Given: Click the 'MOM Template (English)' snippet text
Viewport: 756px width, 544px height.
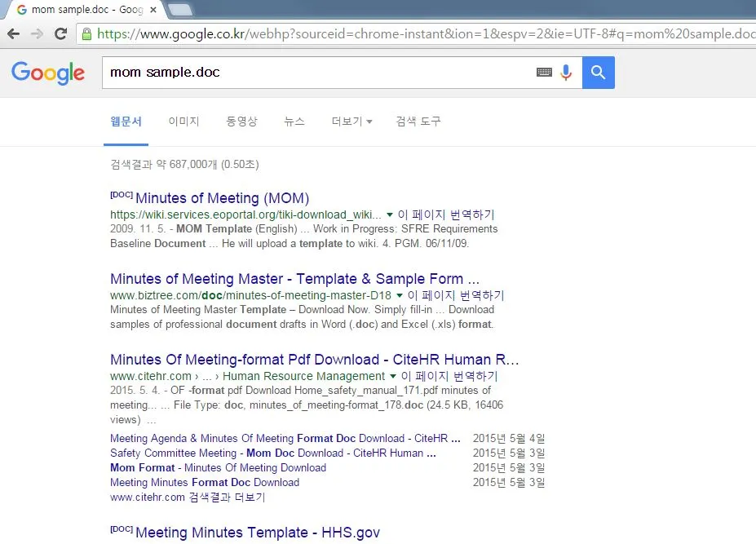Looking at the screenshot, I should tap(237, 228).
